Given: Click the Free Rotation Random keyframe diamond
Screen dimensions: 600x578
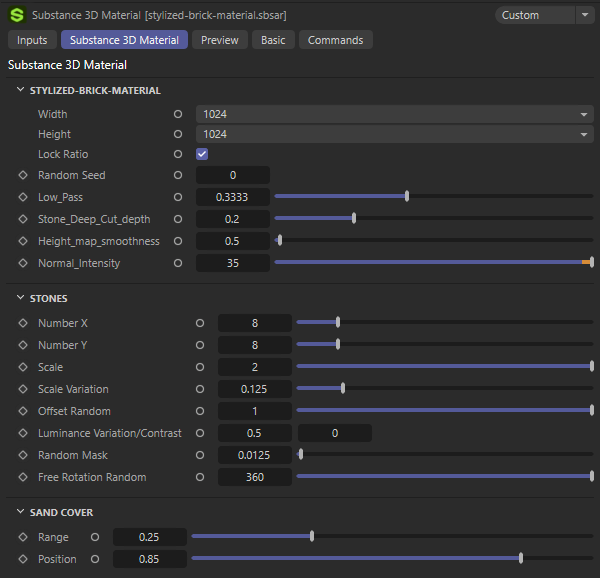Looking at the screenshot, I should coord(23,477).
